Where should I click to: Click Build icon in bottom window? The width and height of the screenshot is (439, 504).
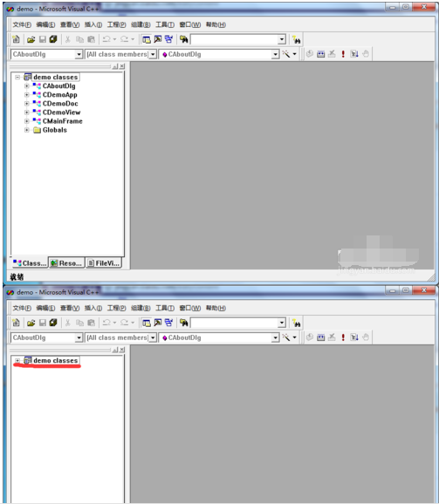coord(320,337)
